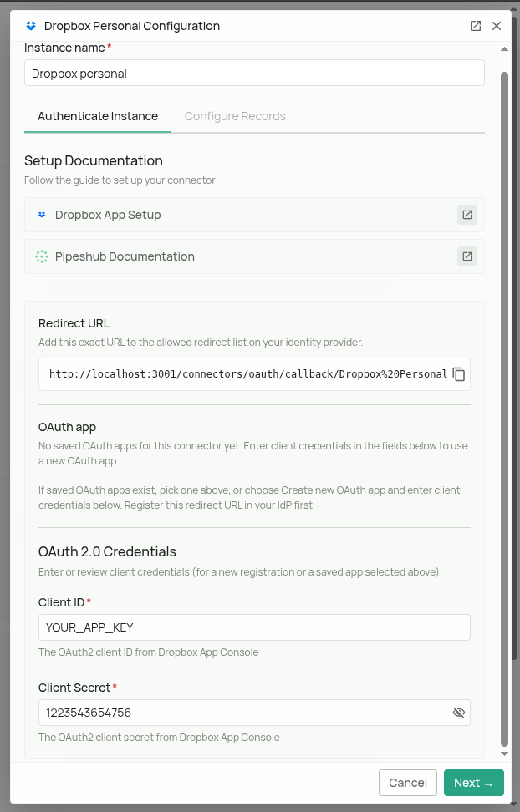Open Dropbox App Setup external link icon

[x=467, y=215]
